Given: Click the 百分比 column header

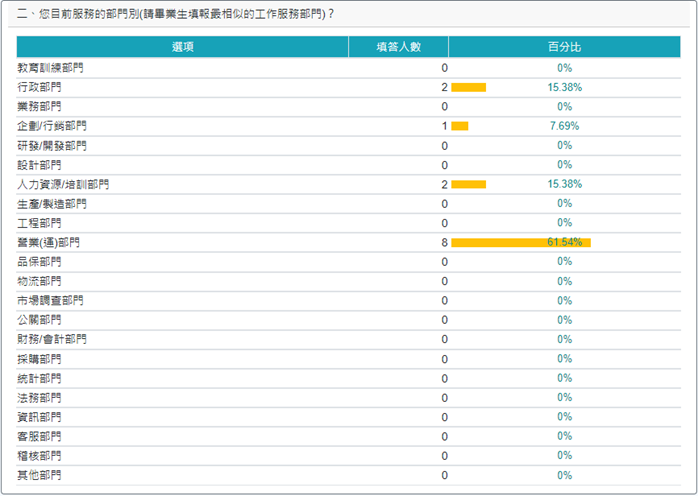Looking at the screenshot, I should tap(564, 47).
